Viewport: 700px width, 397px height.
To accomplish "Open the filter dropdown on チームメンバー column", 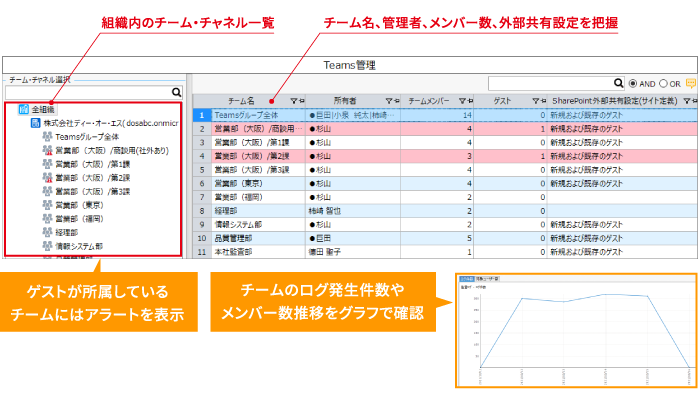I will pos(462,101).
